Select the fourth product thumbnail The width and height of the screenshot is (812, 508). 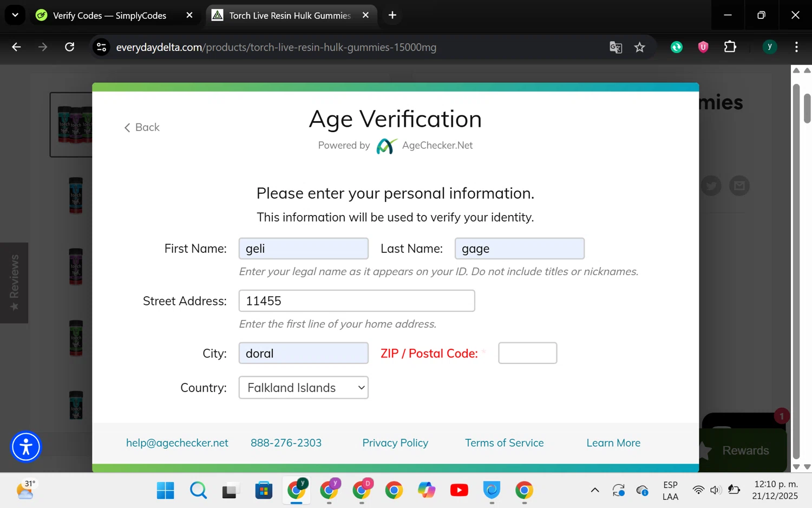click(76, 338)
